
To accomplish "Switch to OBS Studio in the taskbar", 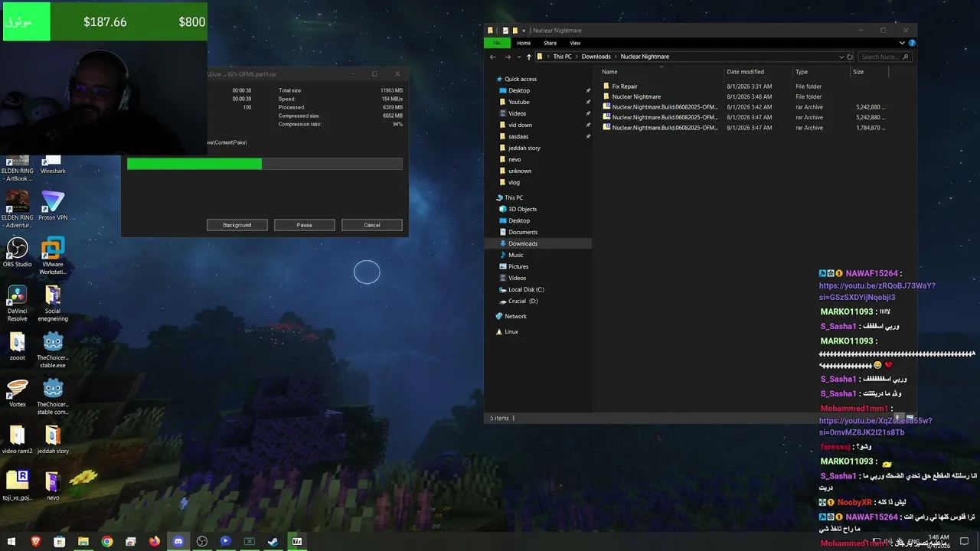I will click(202, 541).
